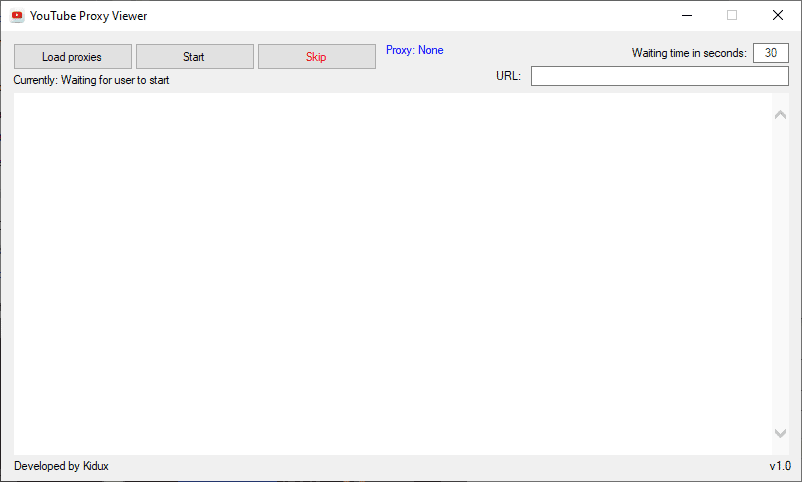The width and height of the screenshot is (802, 482).
Task: Click the Load proxies button
Action: (x=73, y=57)
